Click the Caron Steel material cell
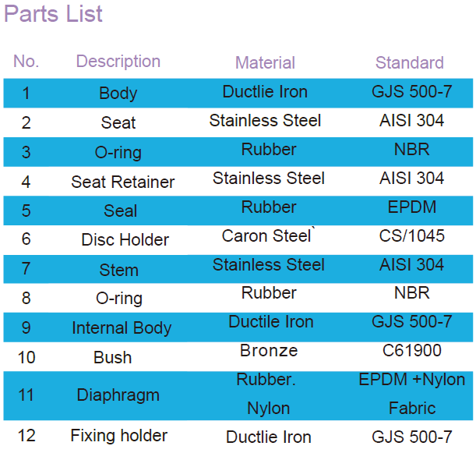This screenshot has height=453, width=476. 267,235
